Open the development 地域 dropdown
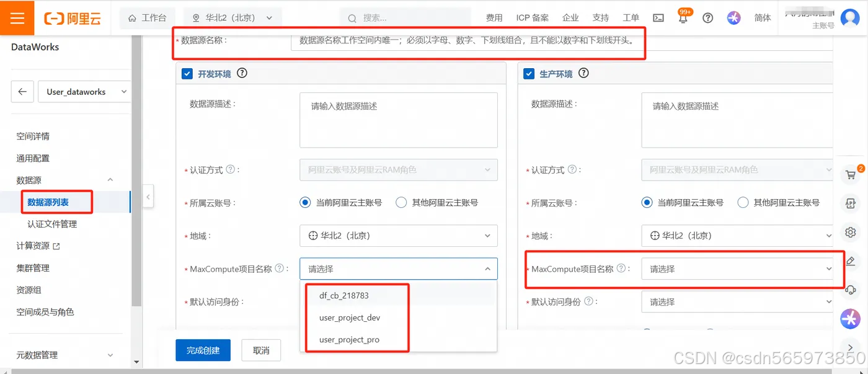 pyautogui.click(x=399, y=236)
